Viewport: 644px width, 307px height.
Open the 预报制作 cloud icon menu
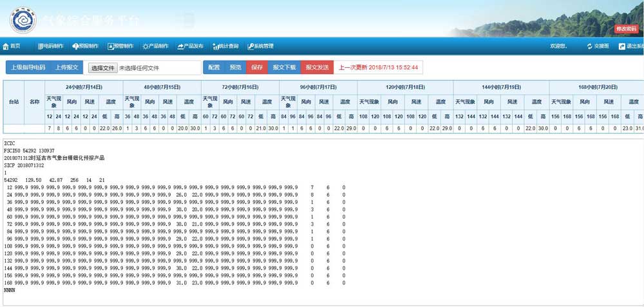pos(76,46)
